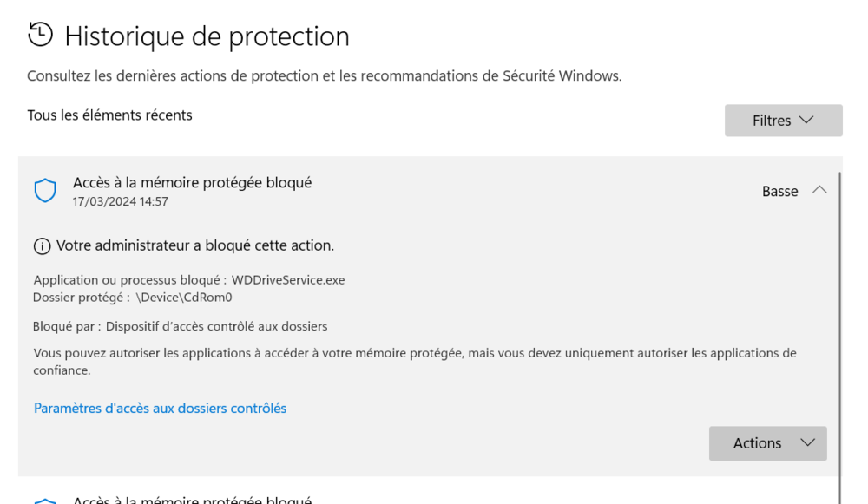Click the protection history clock icon
The height and width of the screenshot is (504, 868).
point(40,35)
